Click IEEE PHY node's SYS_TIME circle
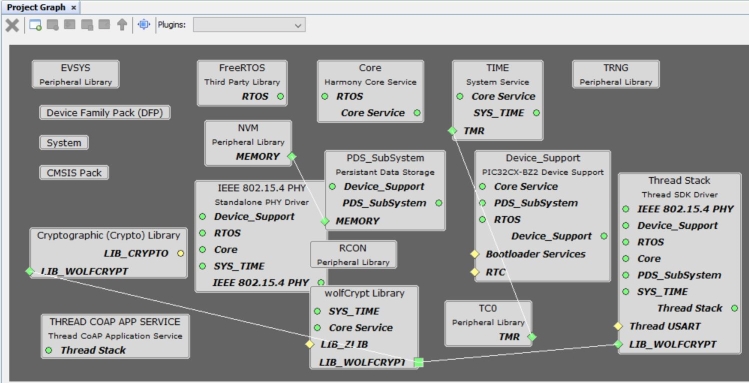The width and height of the screenshot is (749, 383). coord(203,266)
